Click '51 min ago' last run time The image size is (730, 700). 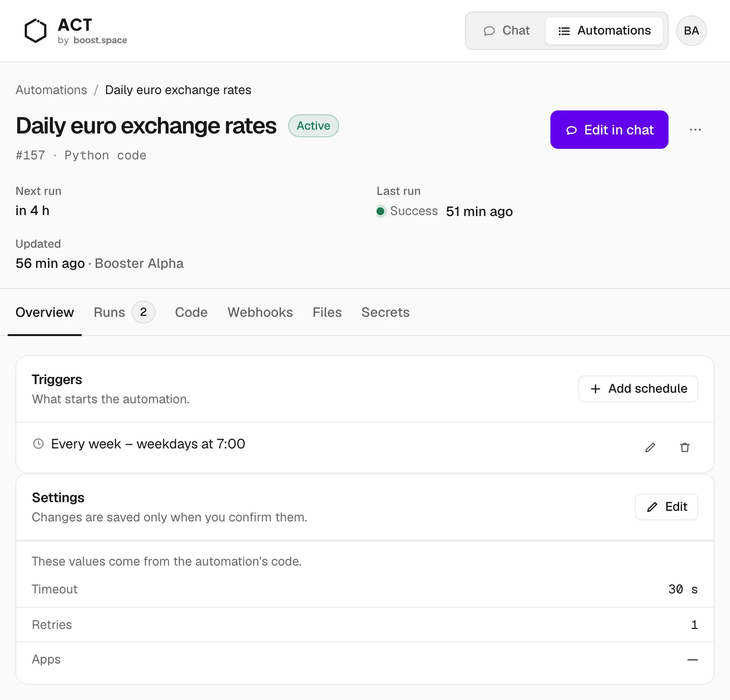point(479,211)
